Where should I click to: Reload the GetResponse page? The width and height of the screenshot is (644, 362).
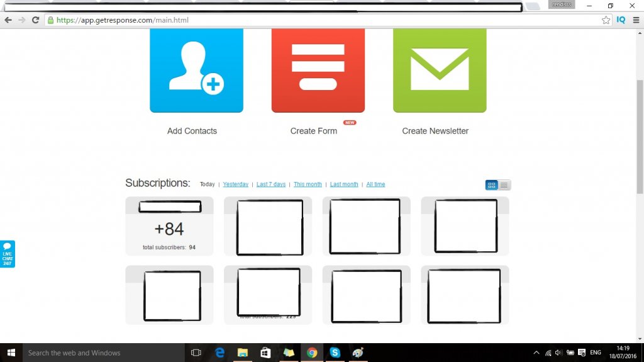[x=35, y=20]
